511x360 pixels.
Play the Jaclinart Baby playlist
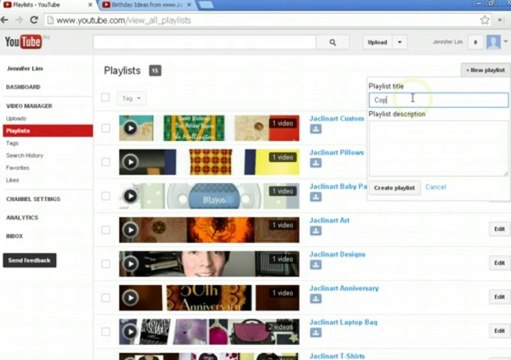(x=130, y=196)
